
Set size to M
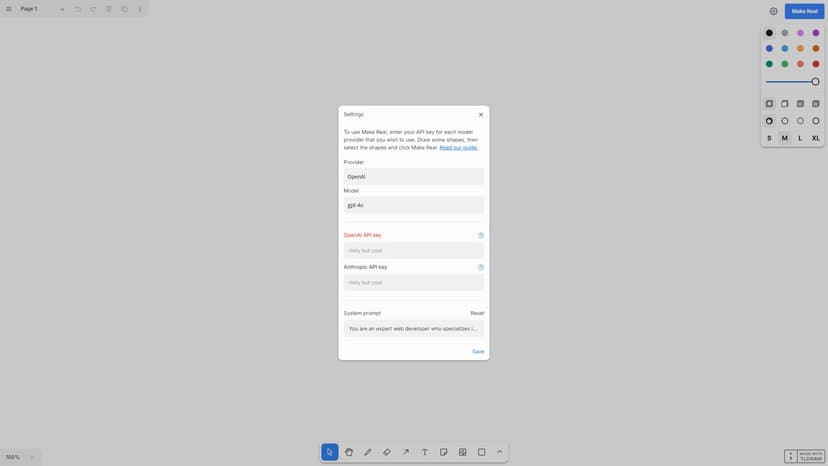(785, 138)
